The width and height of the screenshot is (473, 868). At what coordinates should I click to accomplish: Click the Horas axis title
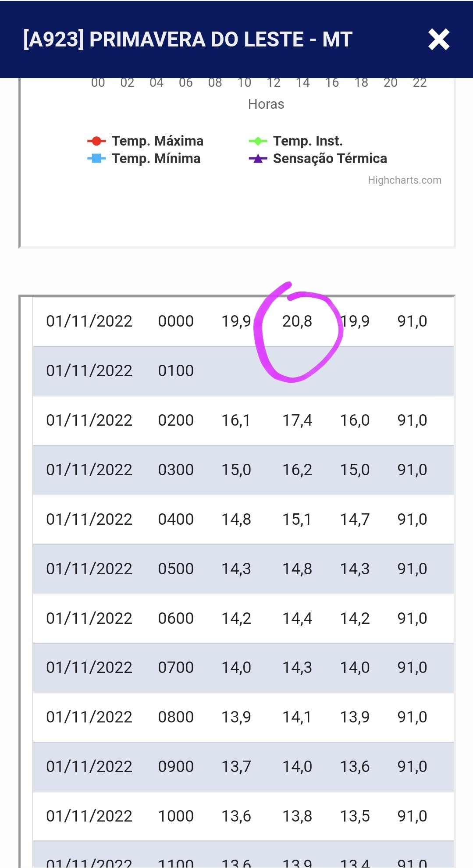click(x=266, y=104)
